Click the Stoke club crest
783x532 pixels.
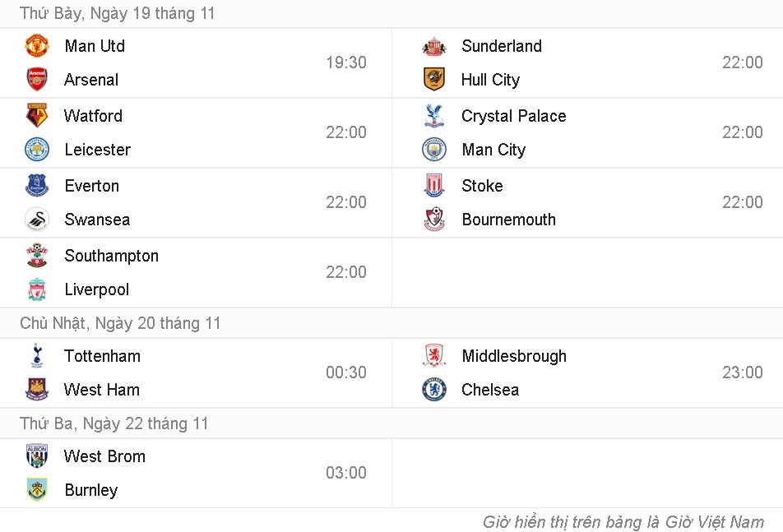pos(433,186)
